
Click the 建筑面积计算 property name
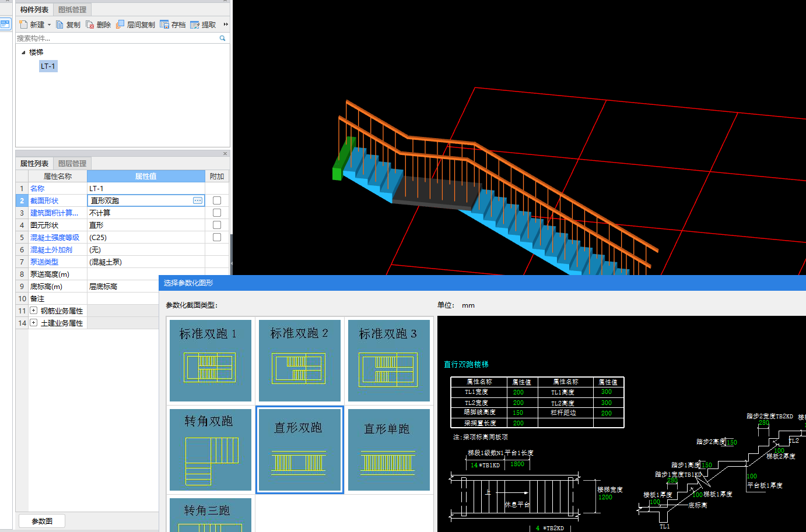(54, 213)
